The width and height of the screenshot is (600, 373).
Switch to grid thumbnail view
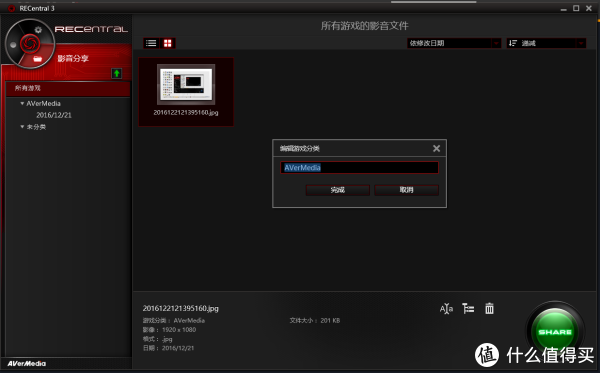click(x=168, y=43)
